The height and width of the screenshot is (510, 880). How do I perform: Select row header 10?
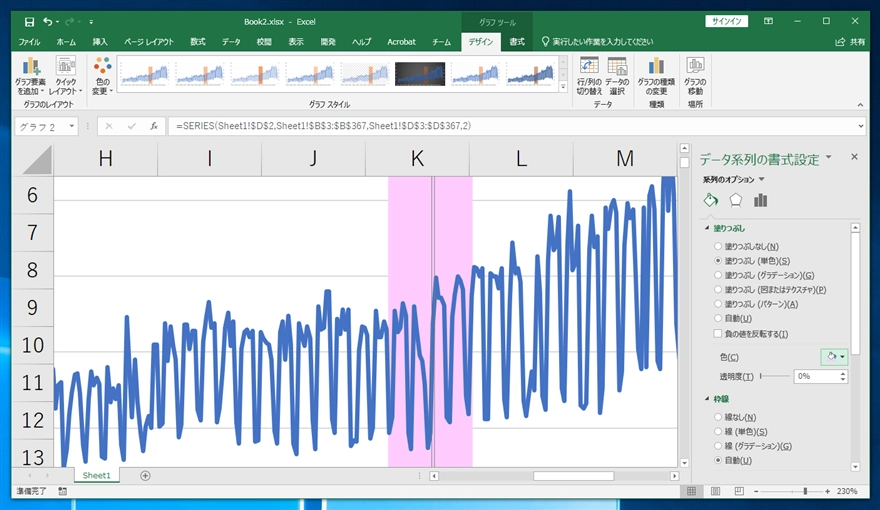(33, 345)
